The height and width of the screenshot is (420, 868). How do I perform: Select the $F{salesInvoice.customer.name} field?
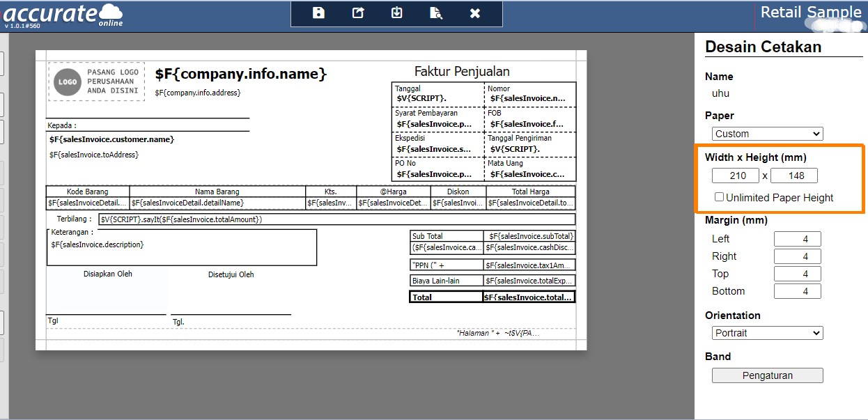tap(111, 139)
